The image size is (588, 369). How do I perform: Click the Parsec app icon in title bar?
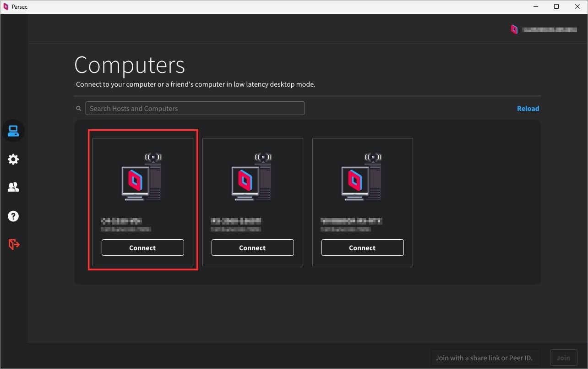[x=6, y=7]
